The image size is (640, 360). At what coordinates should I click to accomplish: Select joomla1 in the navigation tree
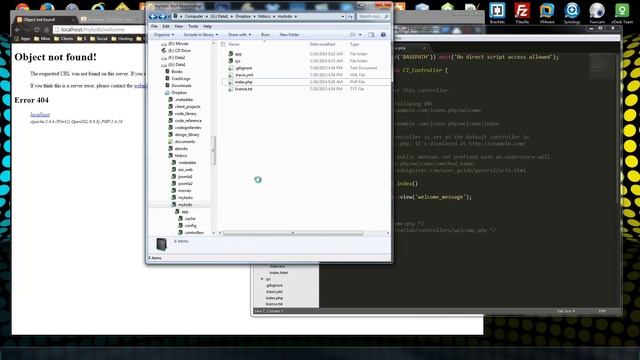point(182,176)
